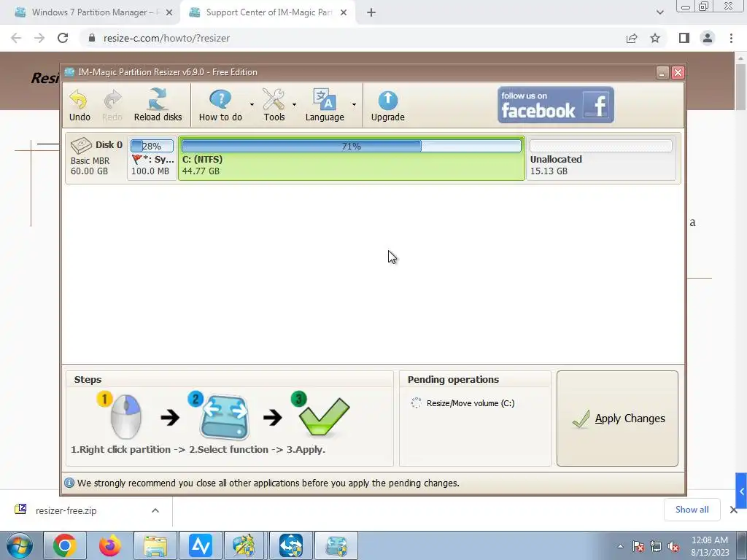
Task: Select the 100.0 MB system partition
Action: coord(152,158)
